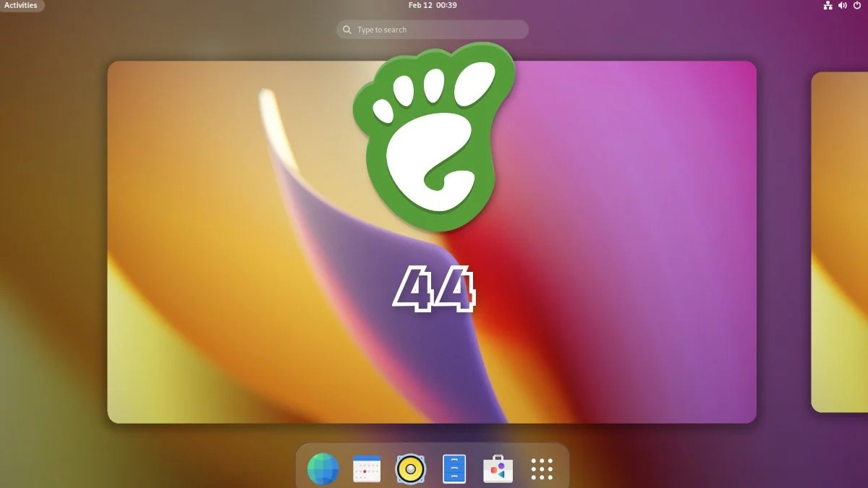Open the Files app in the dock
868x488 pixels.
(x=454, y=468)
